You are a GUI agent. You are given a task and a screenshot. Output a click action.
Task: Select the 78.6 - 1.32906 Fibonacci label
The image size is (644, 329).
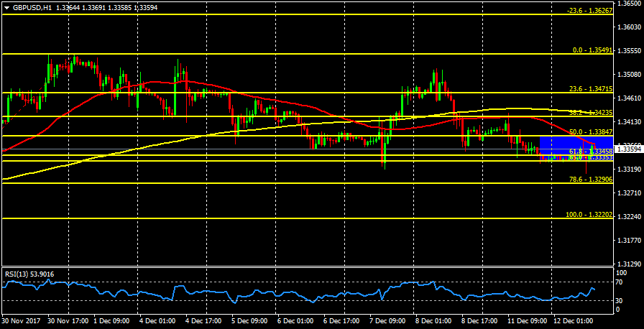pos(590,180)
